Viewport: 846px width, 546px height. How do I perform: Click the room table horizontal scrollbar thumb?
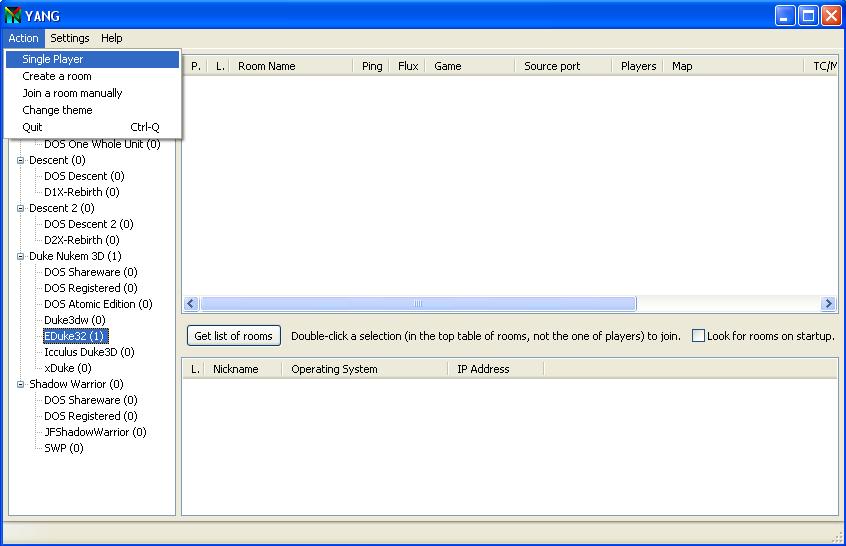[418, 304]
